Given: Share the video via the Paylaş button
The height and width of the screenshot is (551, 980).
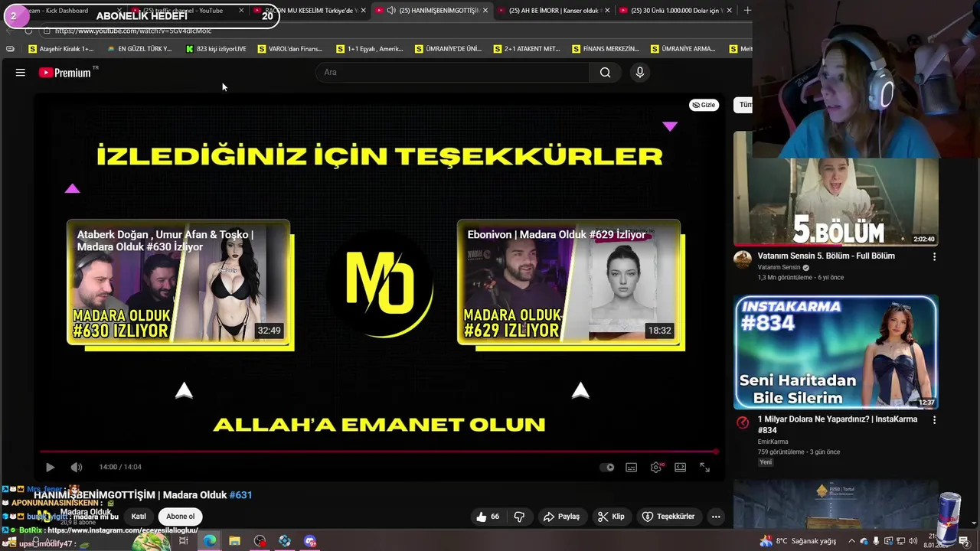Looking at the screenshot, I should coord(561,517).
